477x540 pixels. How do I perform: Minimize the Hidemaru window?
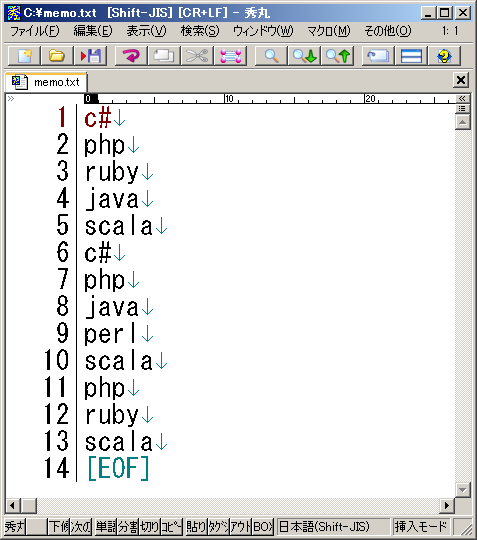(x=428, y=13)
